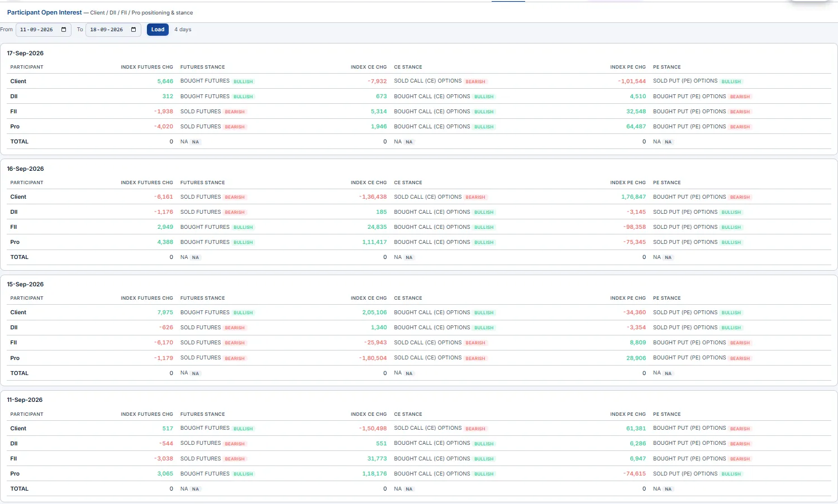Image resolution: width=838 pixels, height=504 pixels.
Task: Click PARTICIPANT header in 16-Sep table
Action: coord(27,183)
